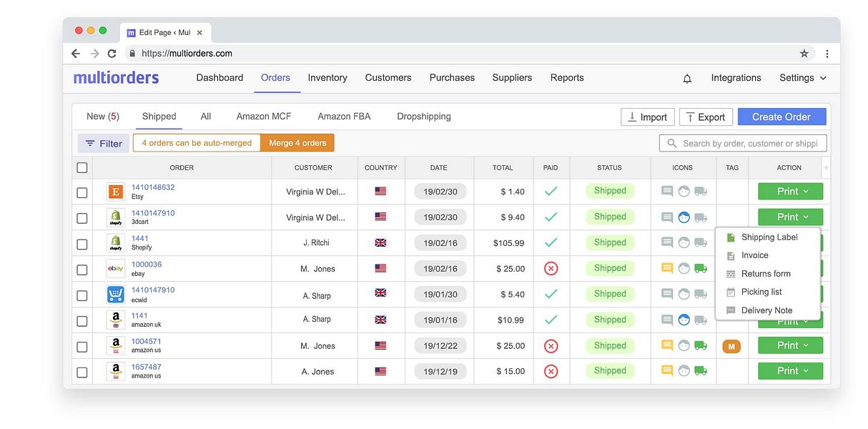Click the ecwid cart icon

(115, 294)
